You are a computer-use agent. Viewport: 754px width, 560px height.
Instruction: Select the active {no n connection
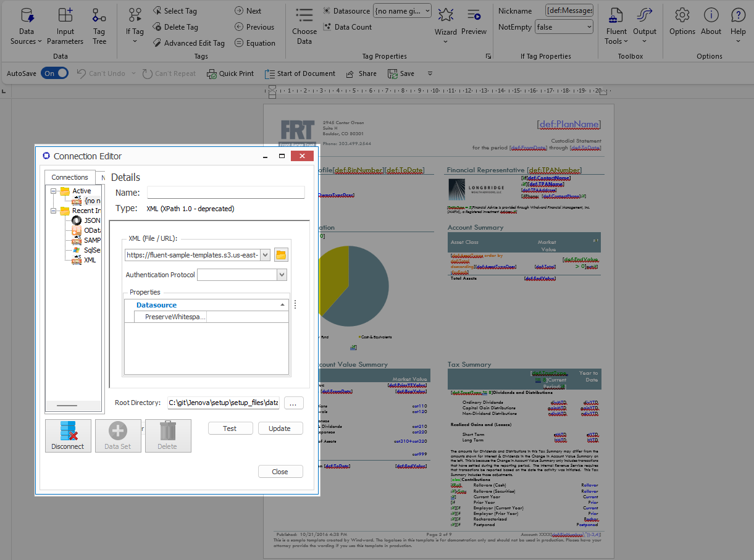coord(86,201)
